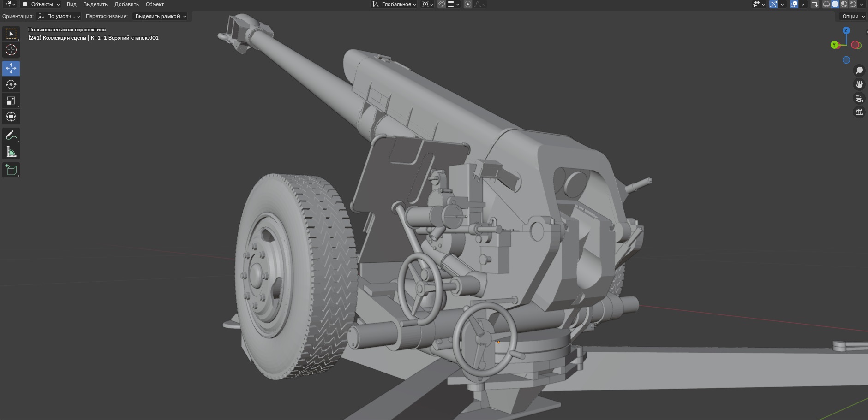The width and height of the screenshot is (868, 420).
Task: Open the Вид menu
Action: (72, 4)
